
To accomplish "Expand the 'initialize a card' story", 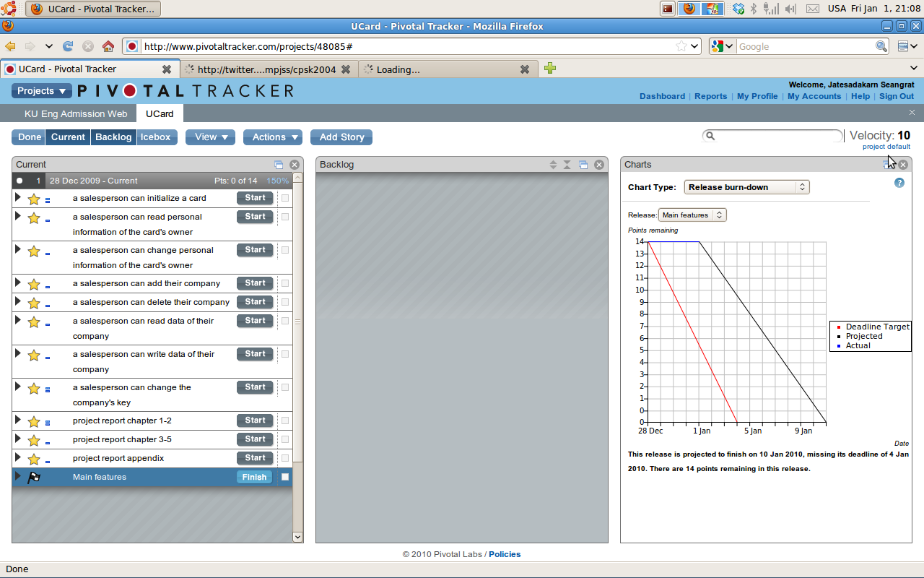I will (18, 197).
